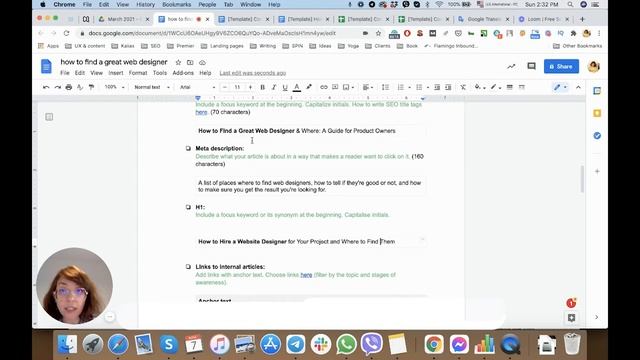Open the text color picker
This screenshot has width=640, height=360.
(x=297, y=87)
